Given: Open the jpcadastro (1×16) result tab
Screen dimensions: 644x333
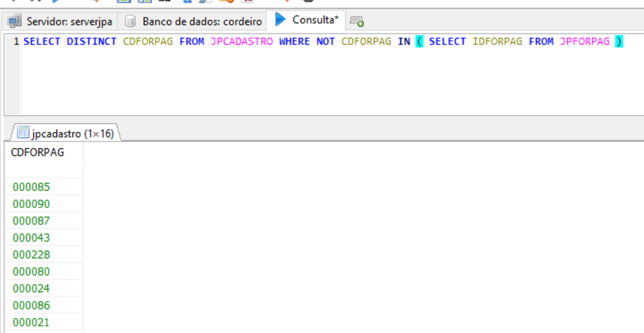Looking at the screenshot, I should point(66,133).
